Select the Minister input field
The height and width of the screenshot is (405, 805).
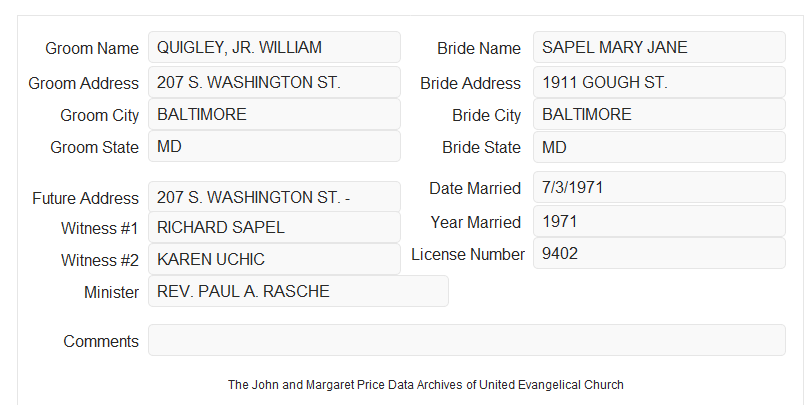pyautogui.click(x=298, y=291)
